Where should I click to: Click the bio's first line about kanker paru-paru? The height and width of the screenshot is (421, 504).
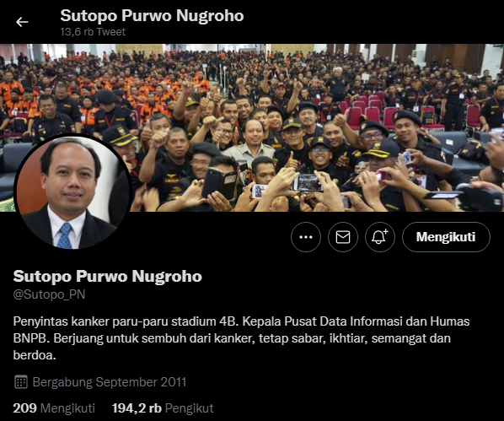coord(241,321)
